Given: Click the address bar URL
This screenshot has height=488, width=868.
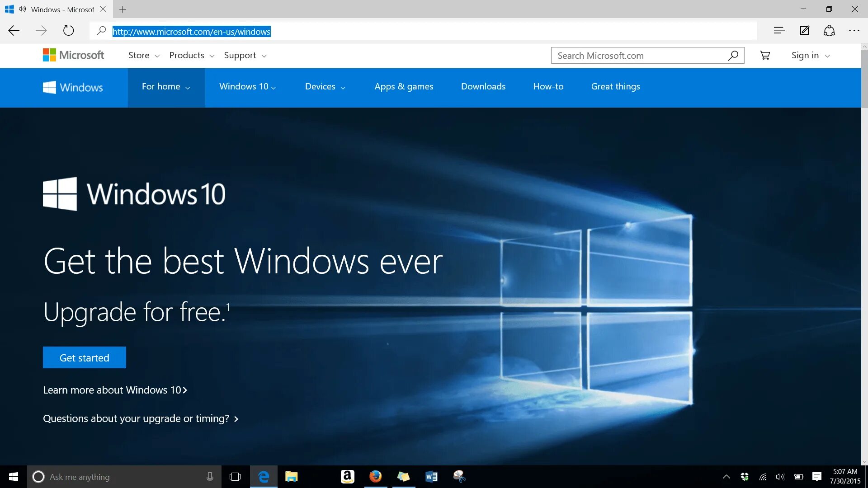Looking at the screenshot, I should (x=191, y=32).
